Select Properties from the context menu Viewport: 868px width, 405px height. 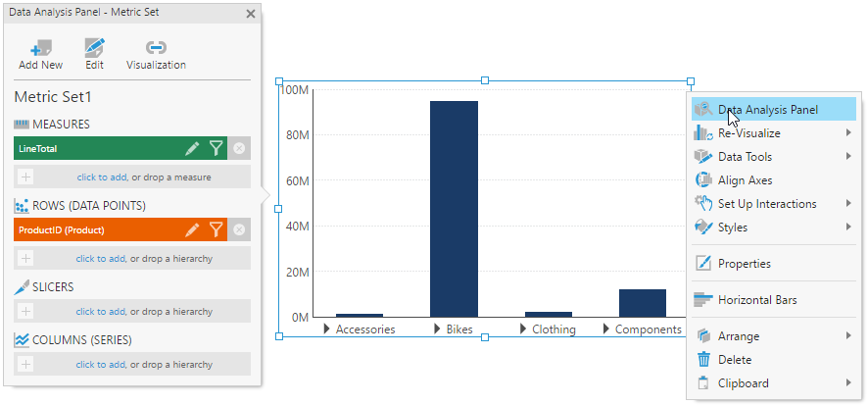[744, 264]
